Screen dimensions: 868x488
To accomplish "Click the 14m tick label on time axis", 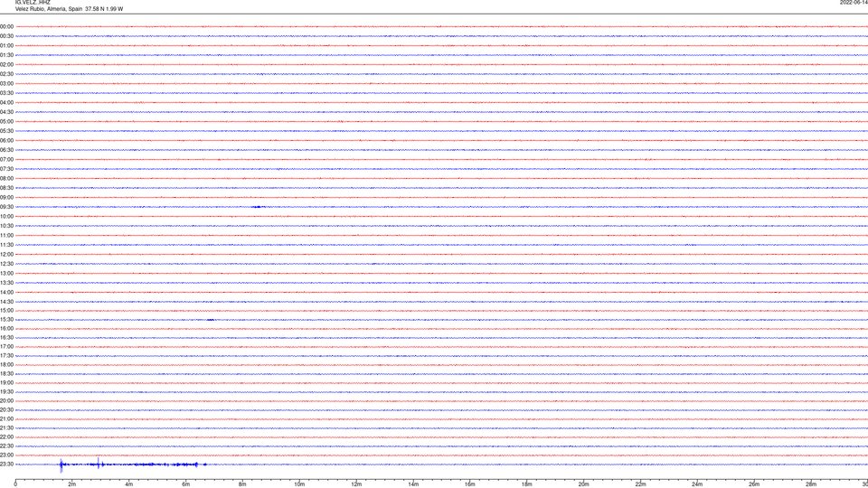I will coord(413,484).
